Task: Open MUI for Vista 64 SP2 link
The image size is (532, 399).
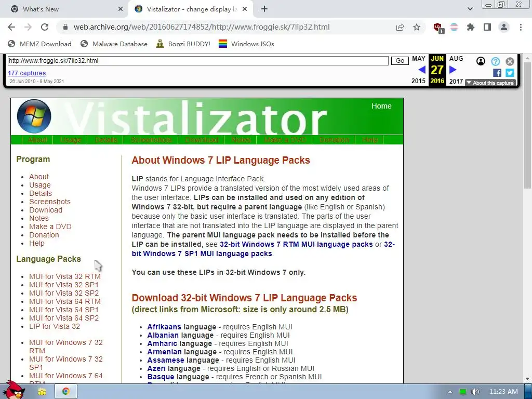Action: click(64, 318)
